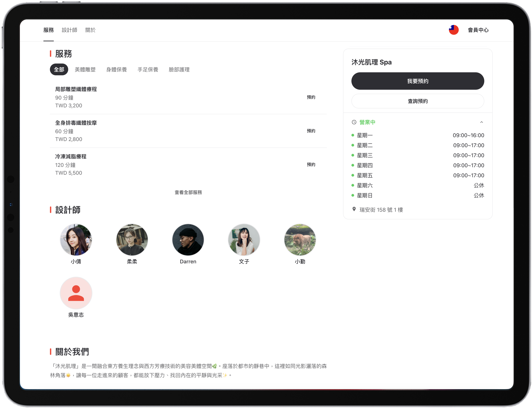Click the 我要預約 button
Viewport: 532px width, 409px height.
coord(417,81)
